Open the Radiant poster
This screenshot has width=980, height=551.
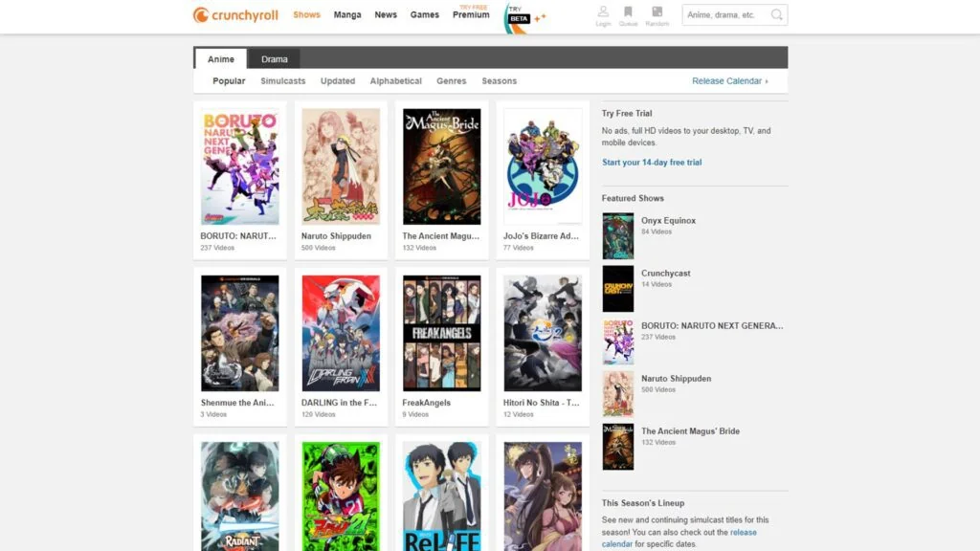click(x=240, y=496)
